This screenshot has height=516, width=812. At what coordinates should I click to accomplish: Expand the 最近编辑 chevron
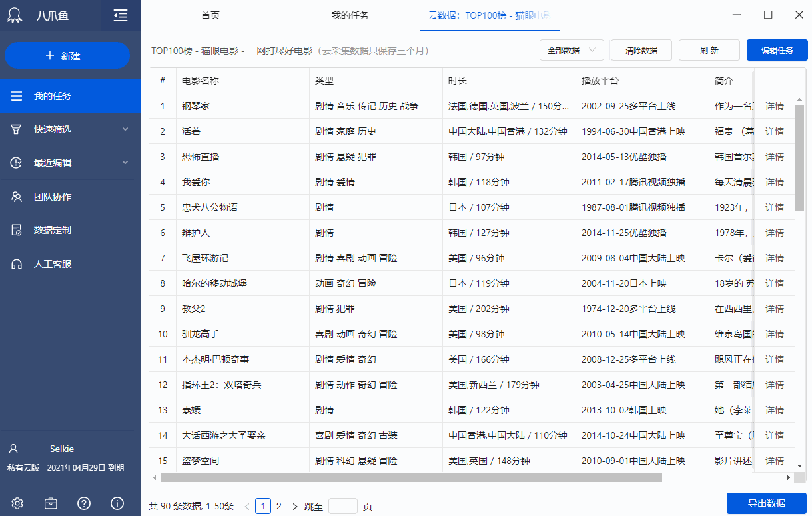pos(125,163)
